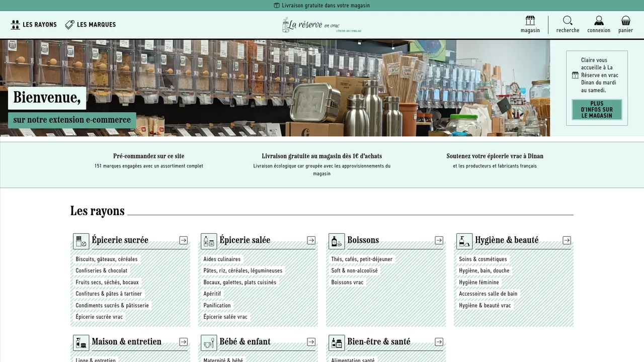Click the Maison & entretien category icon
The width and height of the screenshot is (644, 362).
[81, 343]
